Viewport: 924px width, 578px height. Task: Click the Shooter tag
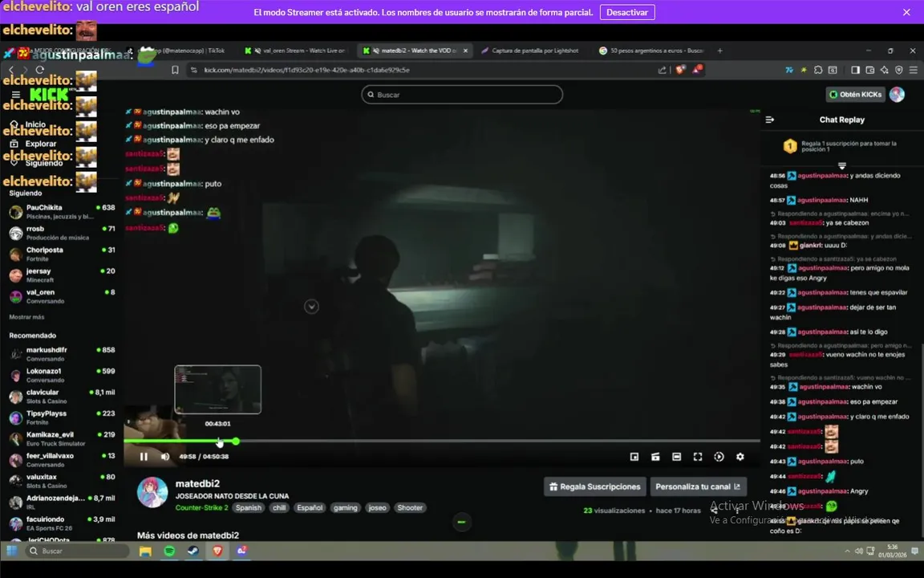(410, 508)
